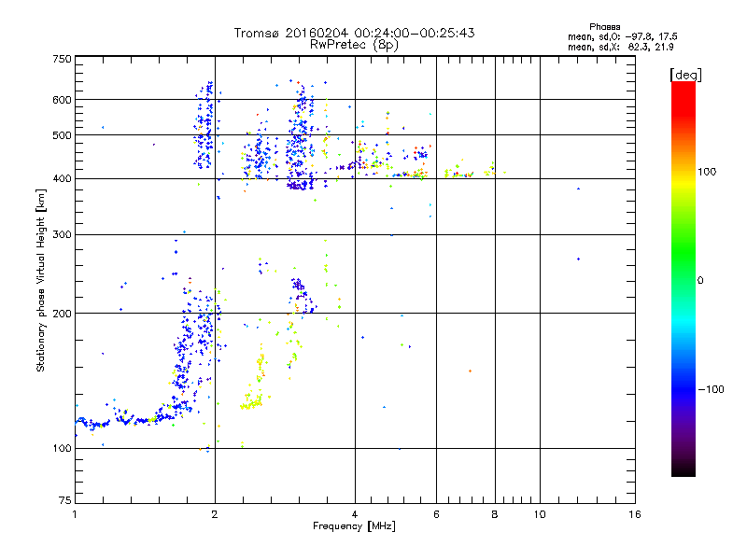
Task: Click the y-axis tick label "300"
Action: [x=62, y=235]
